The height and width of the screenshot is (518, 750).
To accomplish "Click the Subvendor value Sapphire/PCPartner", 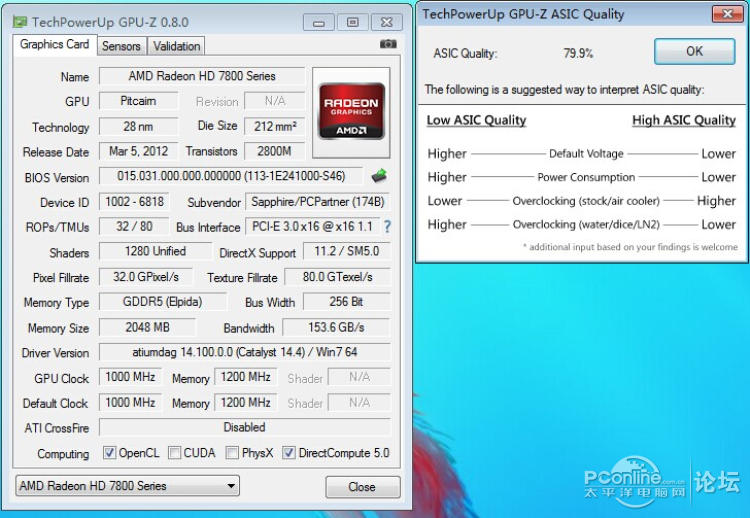I will pos(318,201).
